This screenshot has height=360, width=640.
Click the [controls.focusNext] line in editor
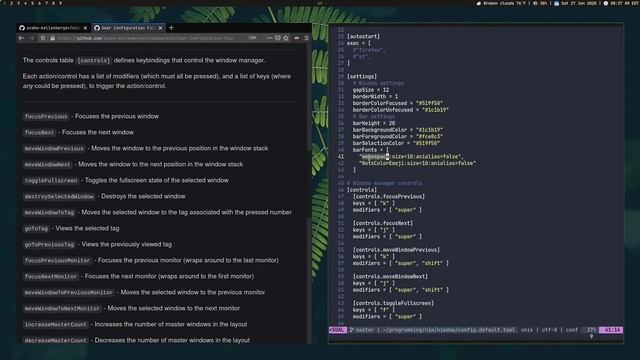click(x=383, y=223)
